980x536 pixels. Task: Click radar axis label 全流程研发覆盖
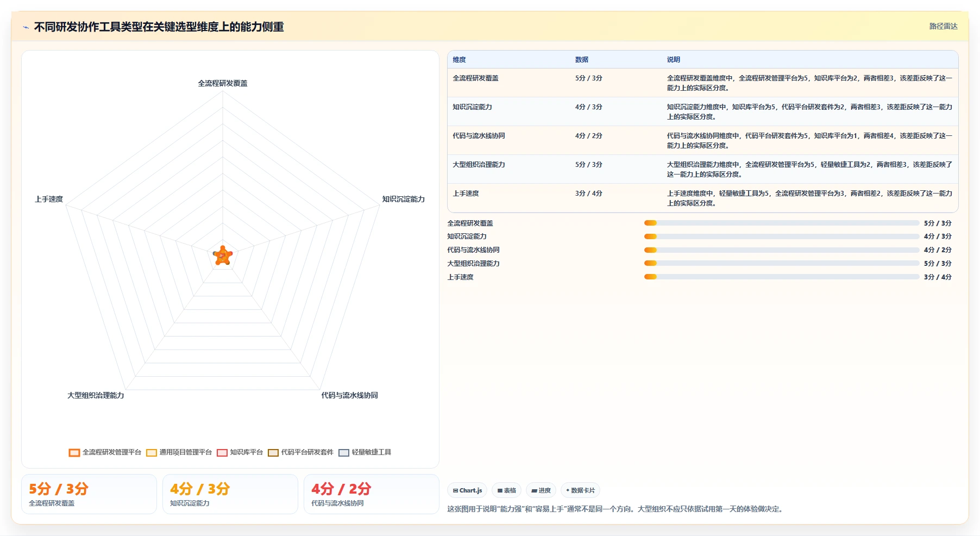[x=223, y=83]
